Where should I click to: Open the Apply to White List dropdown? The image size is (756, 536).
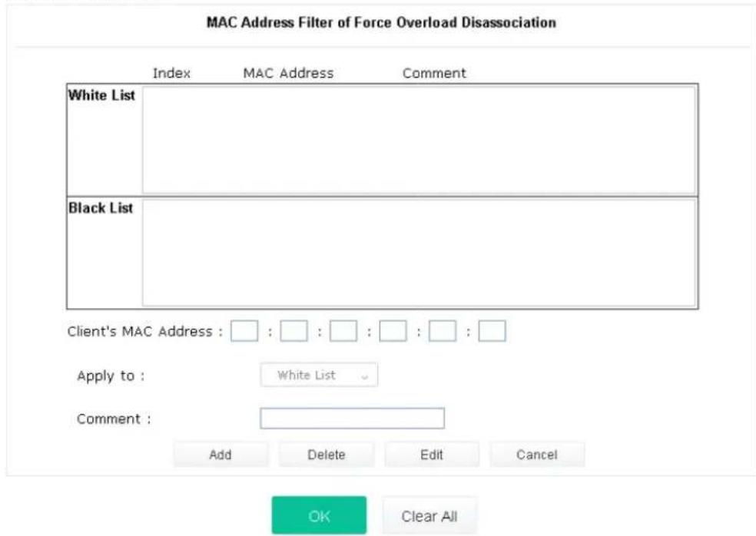tap(319, 375)
